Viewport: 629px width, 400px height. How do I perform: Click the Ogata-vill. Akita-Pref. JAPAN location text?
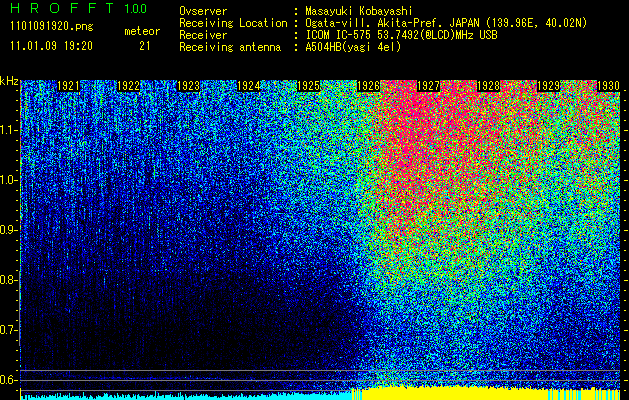pyautogui.click(x=446, y=23)
